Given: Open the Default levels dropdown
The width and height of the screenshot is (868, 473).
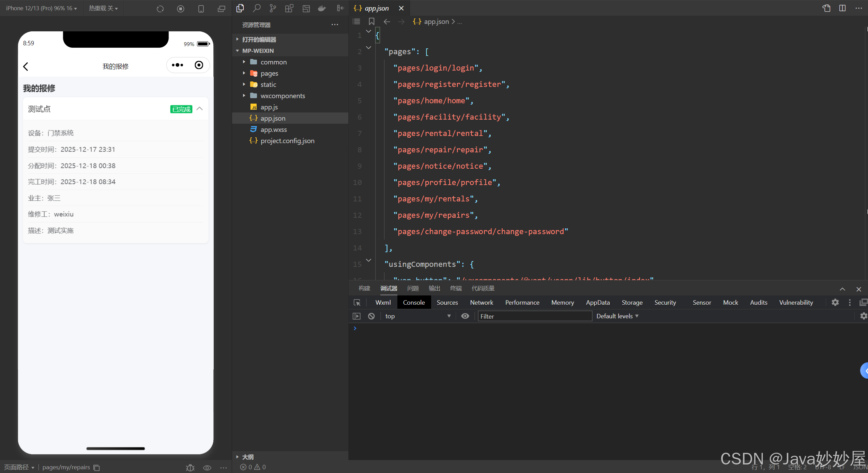Looking at the screenshot, I should point(617,316).
